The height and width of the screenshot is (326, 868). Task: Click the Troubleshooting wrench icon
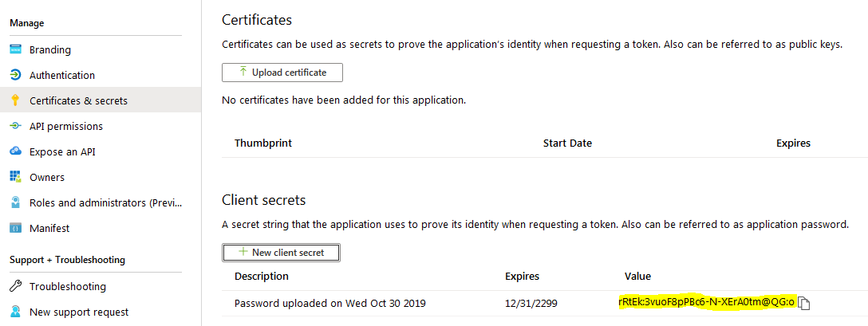[15, 286]
